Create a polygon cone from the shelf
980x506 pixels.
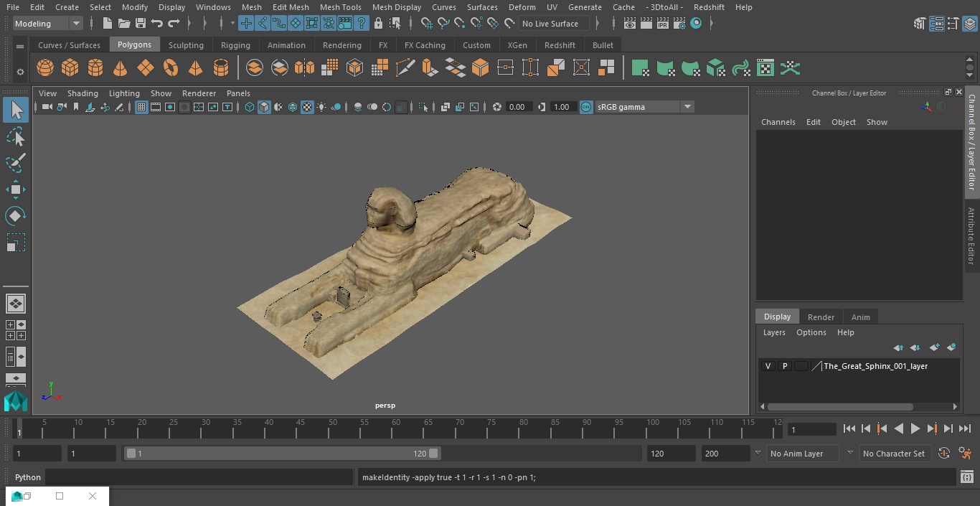coord(121,68)
